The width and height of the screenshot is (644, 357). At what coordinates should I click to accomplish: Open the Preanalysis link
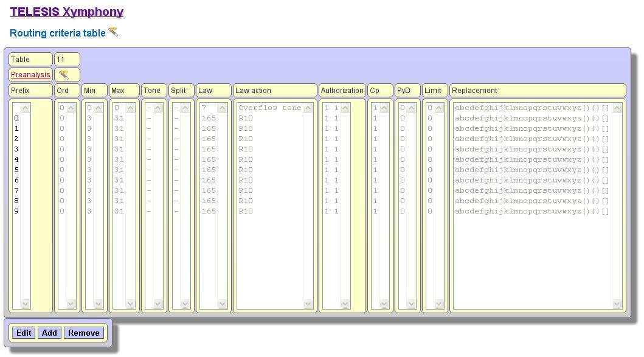click(30, 75)
